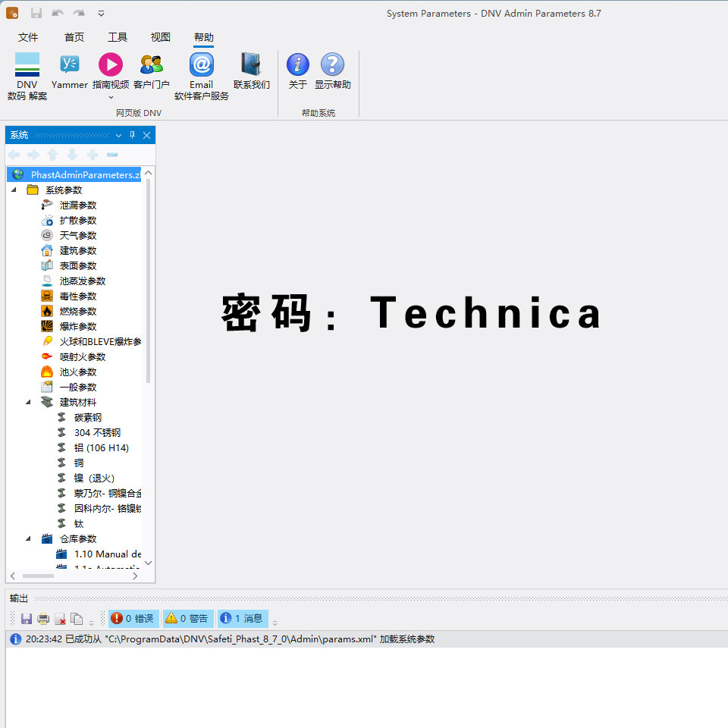Select 池火参数 in the tree
Screen dimensions: 728x728
78,372
